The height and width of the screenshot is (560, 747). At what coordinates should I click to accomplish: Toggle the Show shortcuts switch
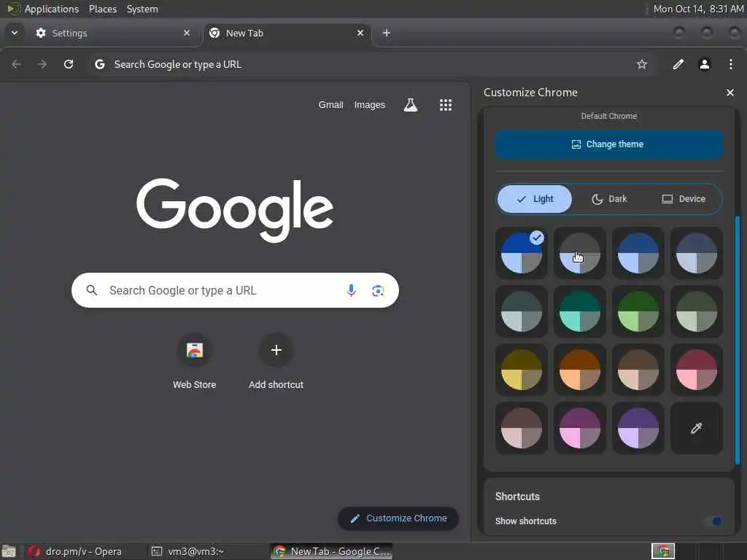click(713, 521)
